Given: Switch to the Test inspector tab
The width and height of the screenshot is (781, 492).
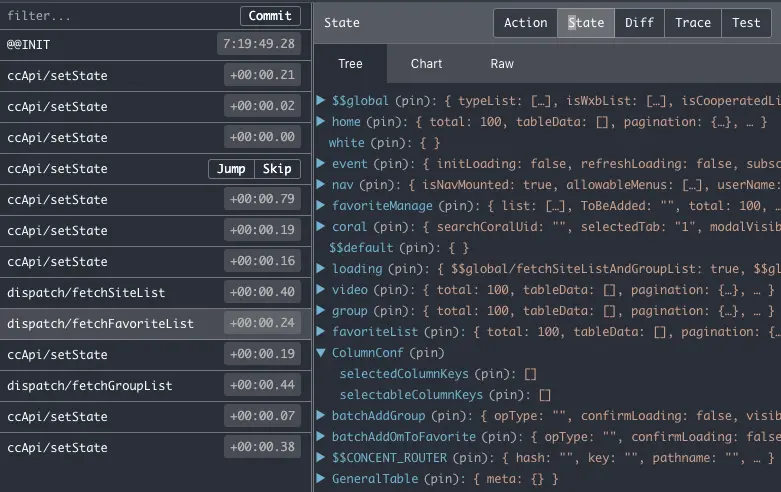Looking at the screenshot, I should 746,23.
